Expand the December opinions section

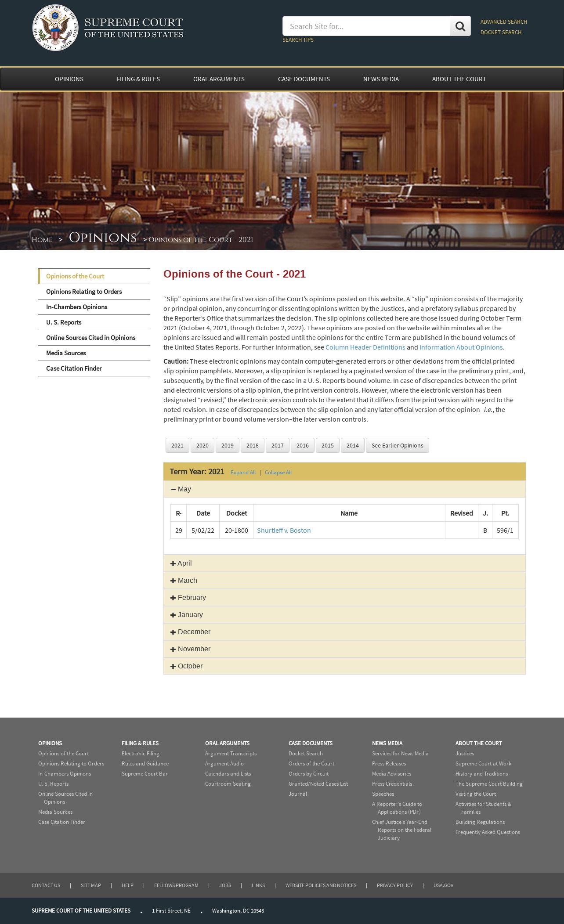(344, 632)
